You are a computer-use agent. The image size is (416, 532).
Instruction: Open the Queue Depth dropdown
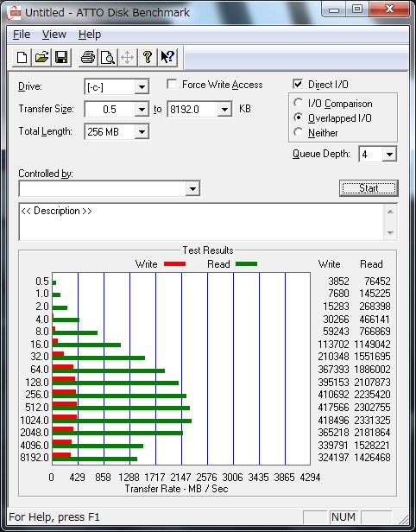click(x=389, y=155)
